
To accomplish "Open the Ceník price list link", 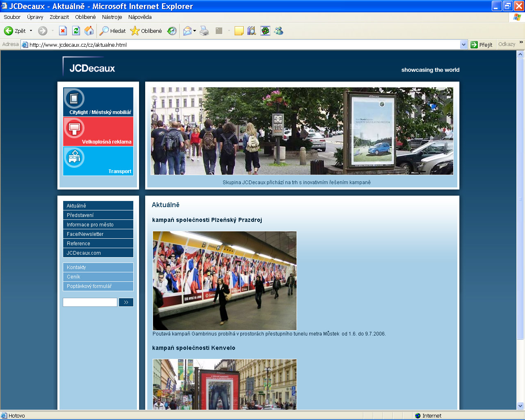I will point(98,276).
